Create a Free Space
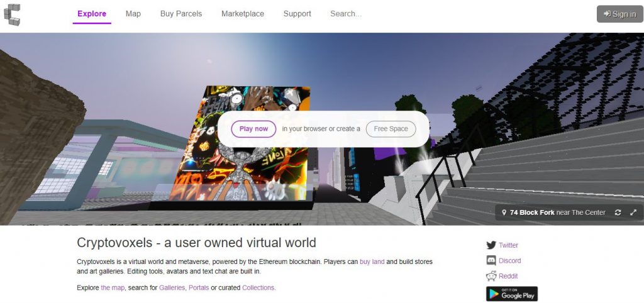644x303 pixels. tap(391, 129)
